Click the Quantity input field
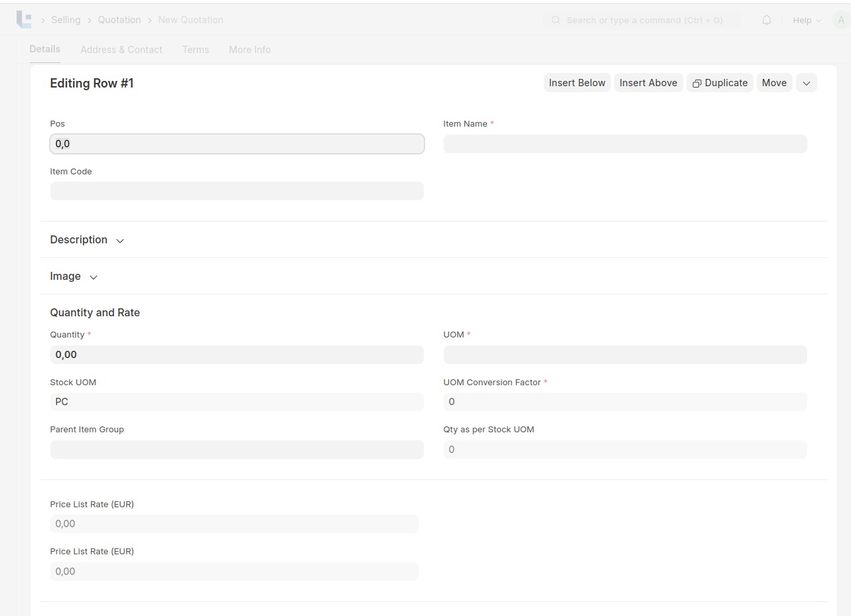 point(237,355)
